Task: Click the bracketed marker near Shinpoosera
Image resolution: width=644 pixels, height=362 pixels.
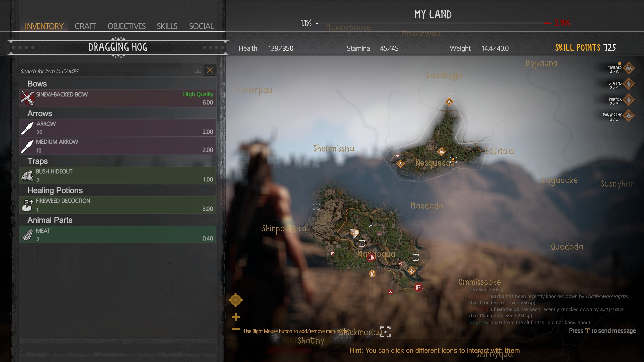Action: (316, 207)
